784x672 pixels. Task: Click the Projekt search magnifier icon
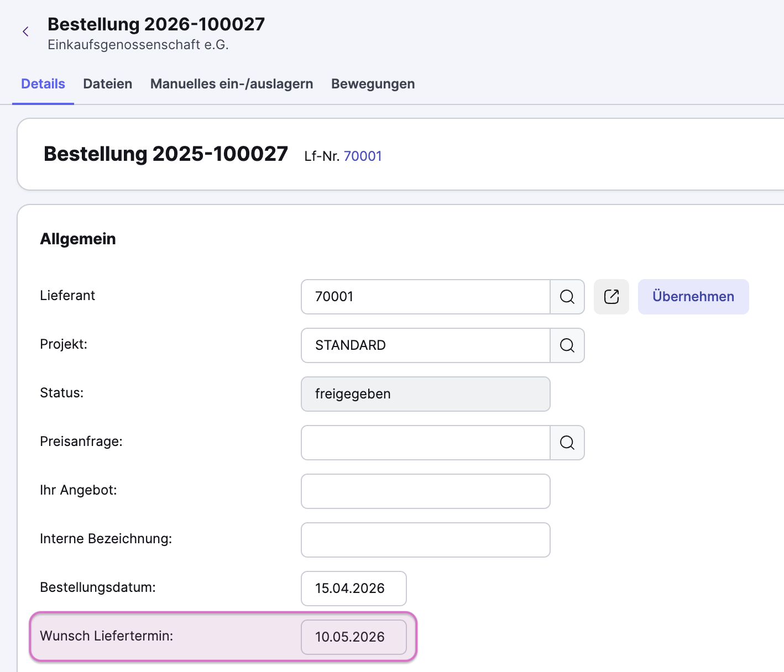[x=567, y=345]
